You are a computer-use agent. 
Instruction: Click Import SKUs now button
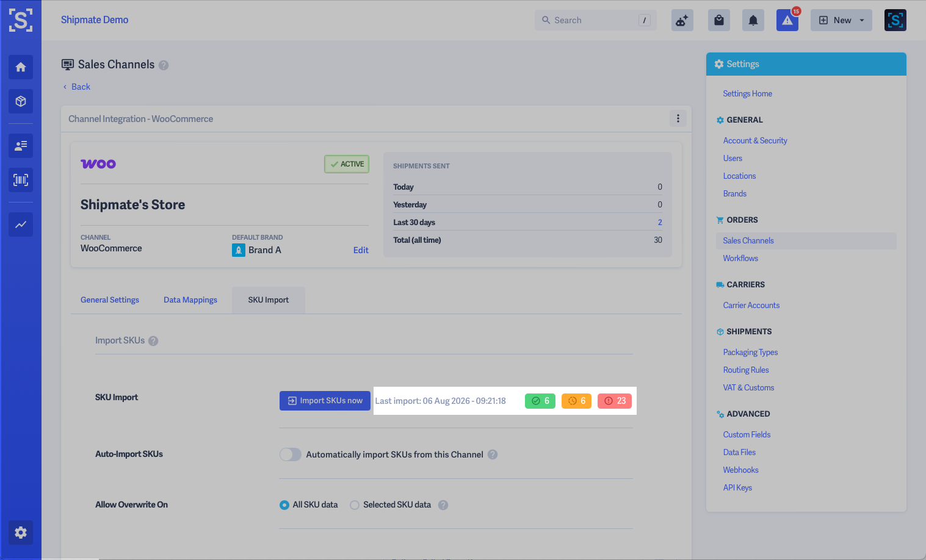coord(325,401)
